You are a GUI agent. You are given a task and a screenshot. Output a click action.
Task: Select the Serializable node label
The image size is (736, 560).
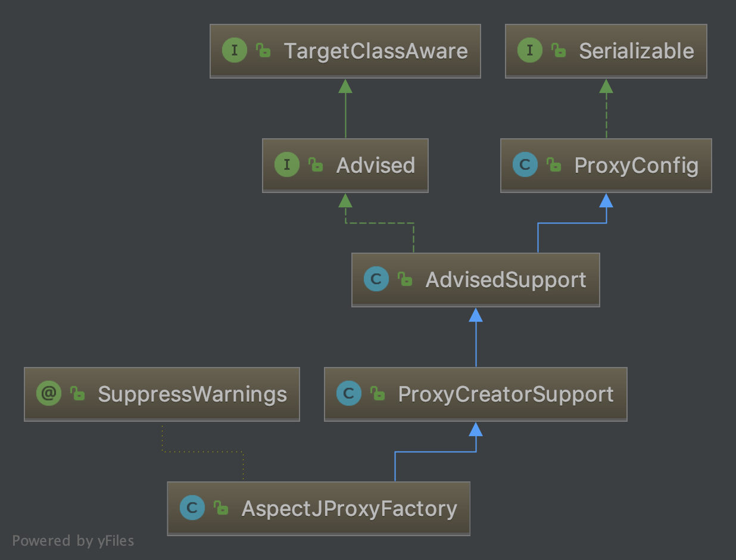pyautogui.click(x=636, y=51)
